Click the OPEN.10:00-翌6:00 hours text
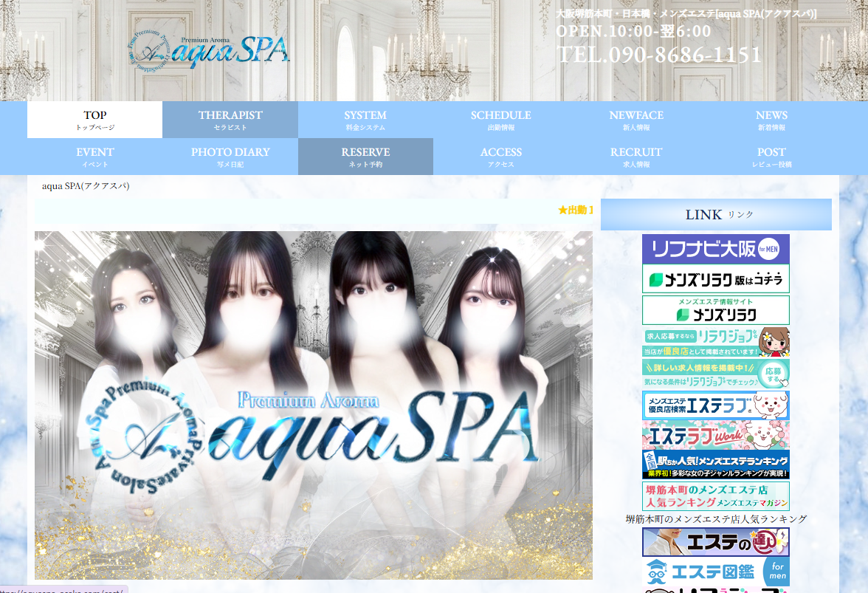The width and height of the screenshot is (868, 593). tap(633, 31)
